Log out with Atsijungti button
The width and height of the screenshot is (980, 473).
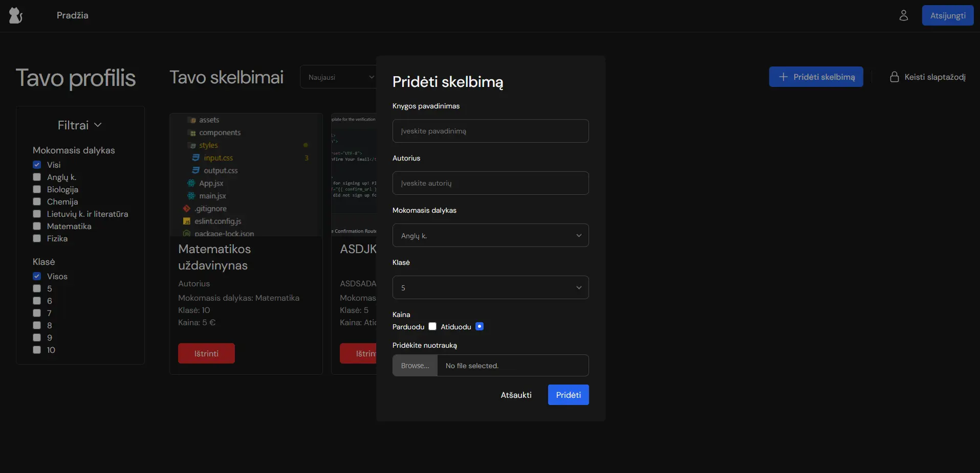(x=948, y=15)
